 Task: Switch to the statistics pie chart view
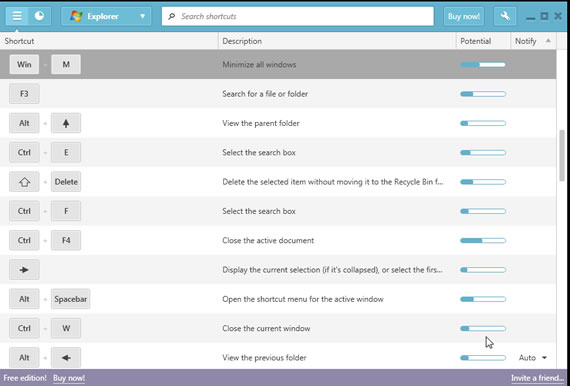39,16
